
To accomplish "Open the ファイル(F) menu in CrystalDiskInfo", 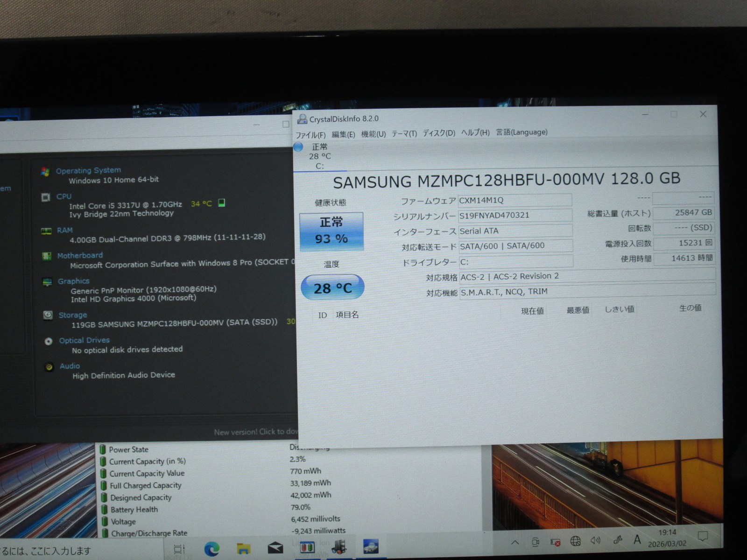I will tap(310, 135).
